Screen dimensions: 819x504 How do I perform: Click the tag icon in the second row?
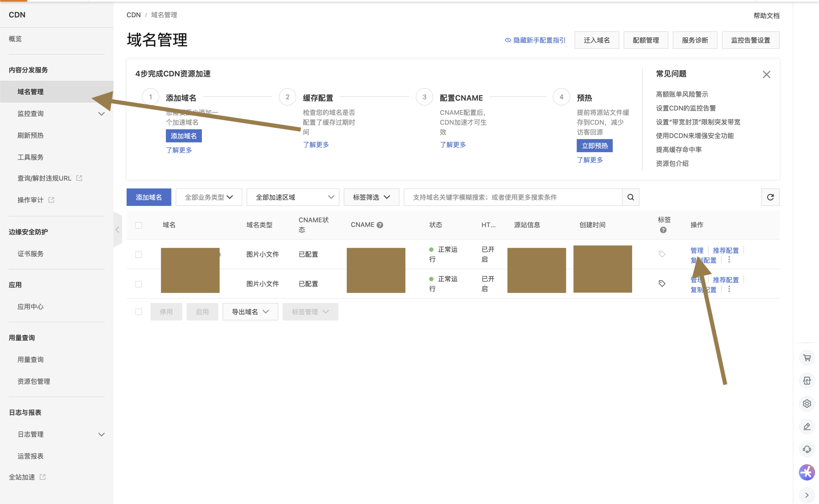tap(662, 284)
